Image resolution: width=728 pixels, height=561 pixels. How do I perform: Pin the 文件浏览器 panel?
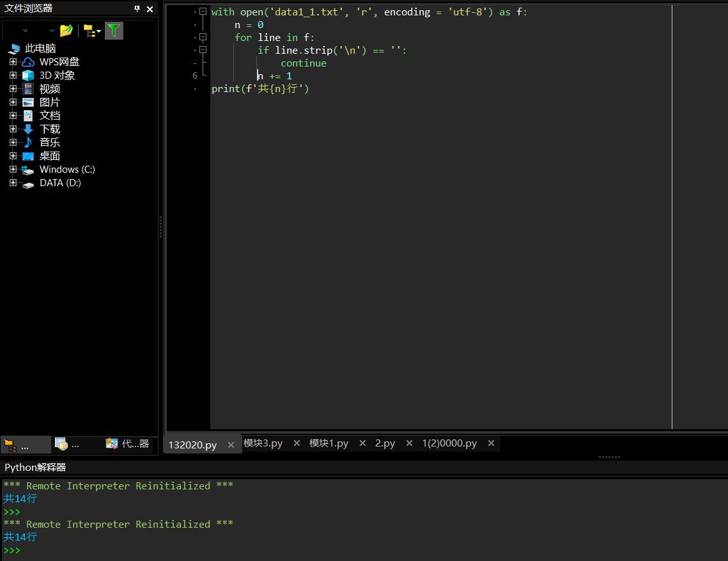tap(137, 9)
